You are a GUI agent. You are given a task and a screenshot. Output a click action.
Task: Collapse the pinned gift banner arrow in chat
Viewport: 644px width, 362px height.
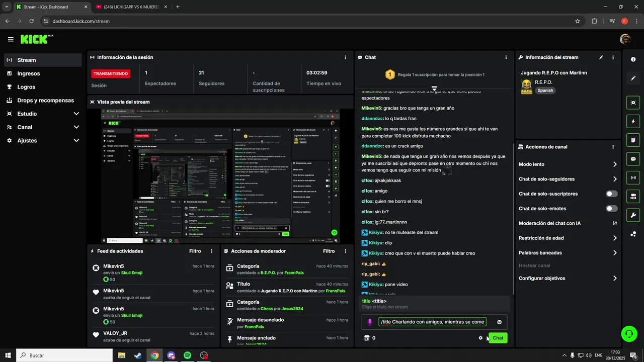pyautogui.click(x=434, y=88)
